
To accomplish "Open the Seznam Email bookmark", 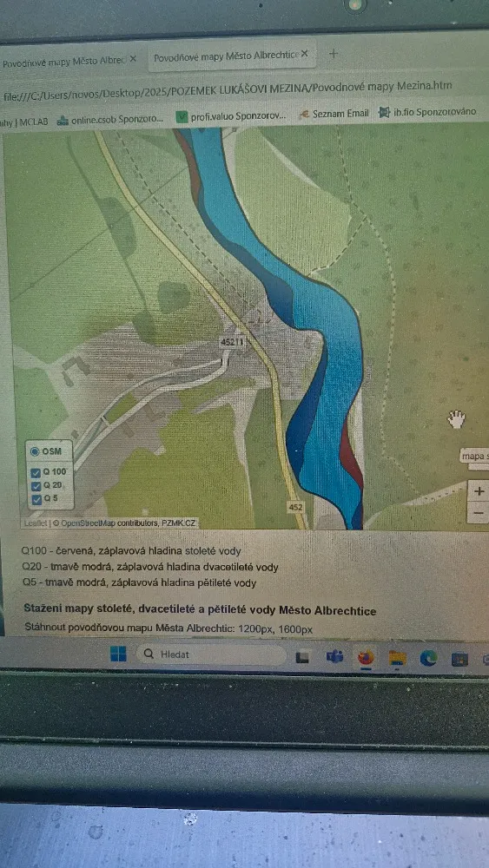I will tap(334, 114).
